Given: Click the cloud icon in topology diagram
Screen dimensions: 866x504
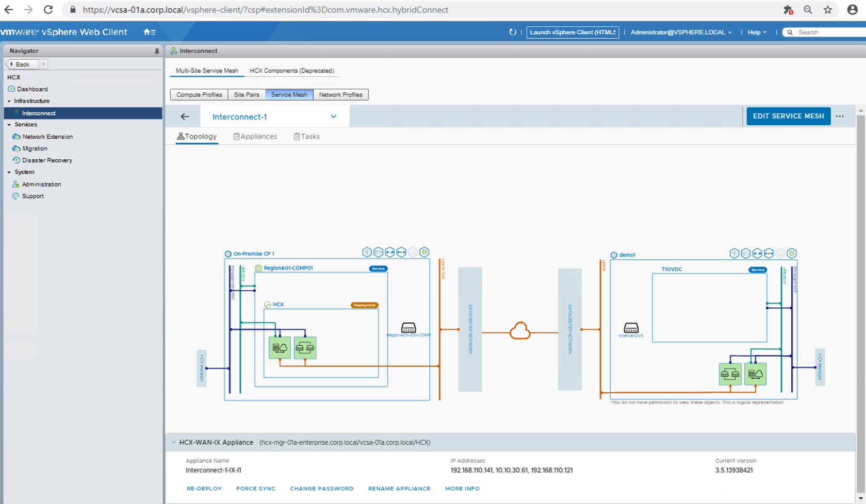Looking at the screenshot, I should pyautogui.click(x=519, y=331).
